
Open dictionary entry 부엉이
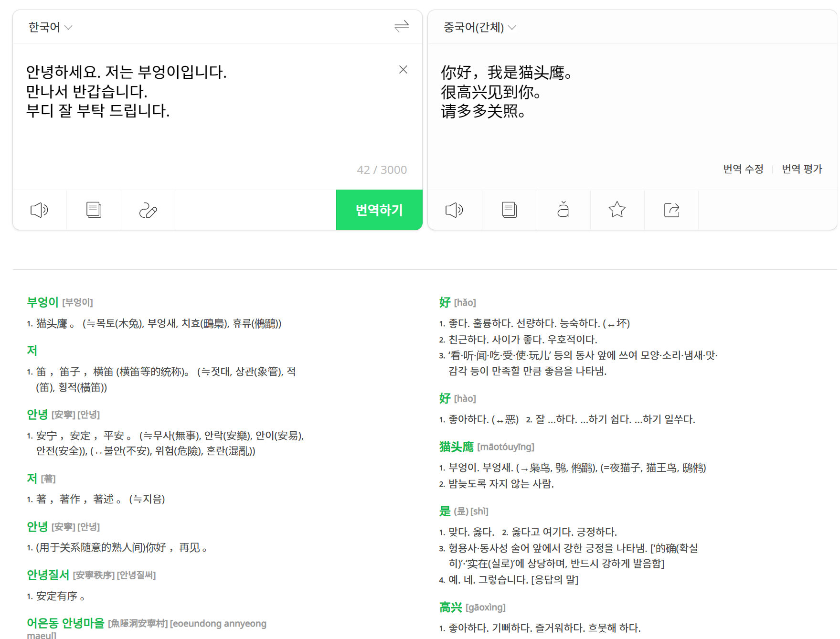43,302
